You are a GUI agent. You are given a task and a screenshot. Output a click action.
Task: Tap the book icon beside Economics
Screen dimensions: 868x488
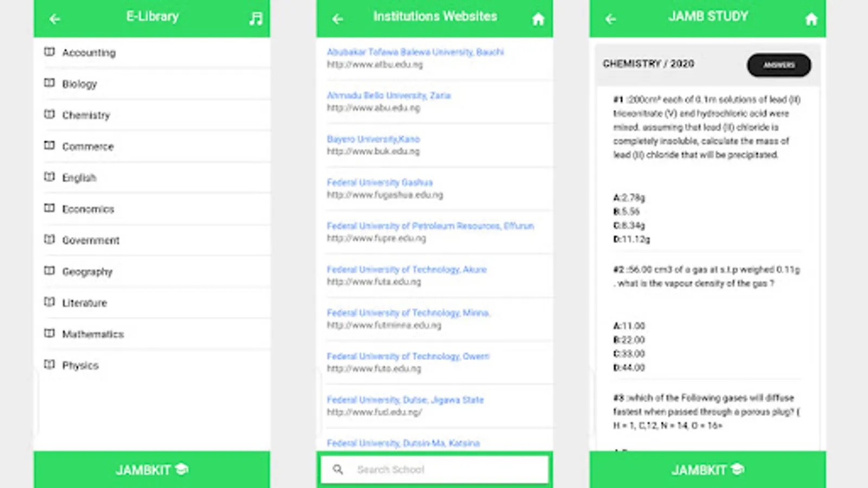(49, 208)
